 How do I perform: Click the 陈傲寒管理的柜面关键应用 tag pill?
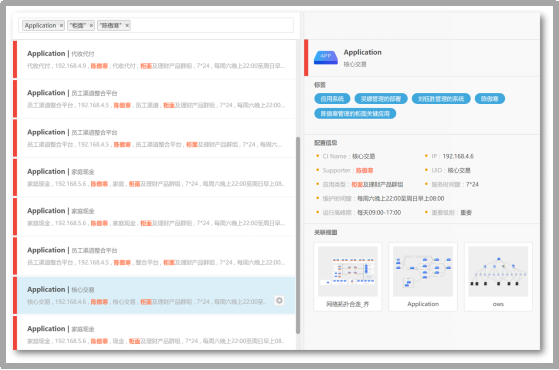pyautogui.click(x=355, y=114)
